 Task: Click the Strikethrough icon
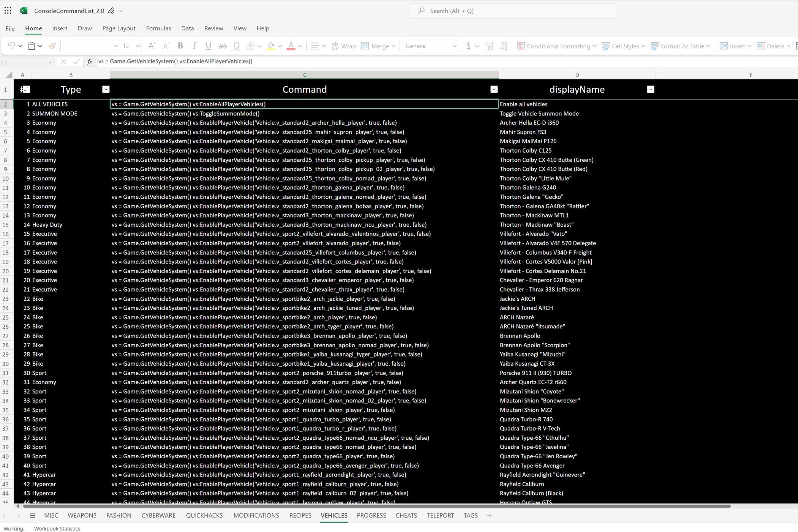pos(222,46)
